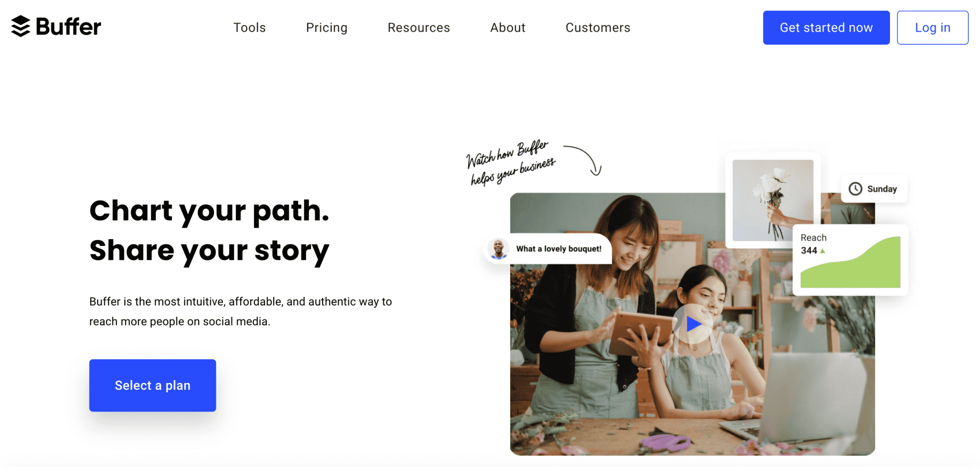Click the Select a plan button
This screenshot has width=980, height=467.
tap(153, 386)
